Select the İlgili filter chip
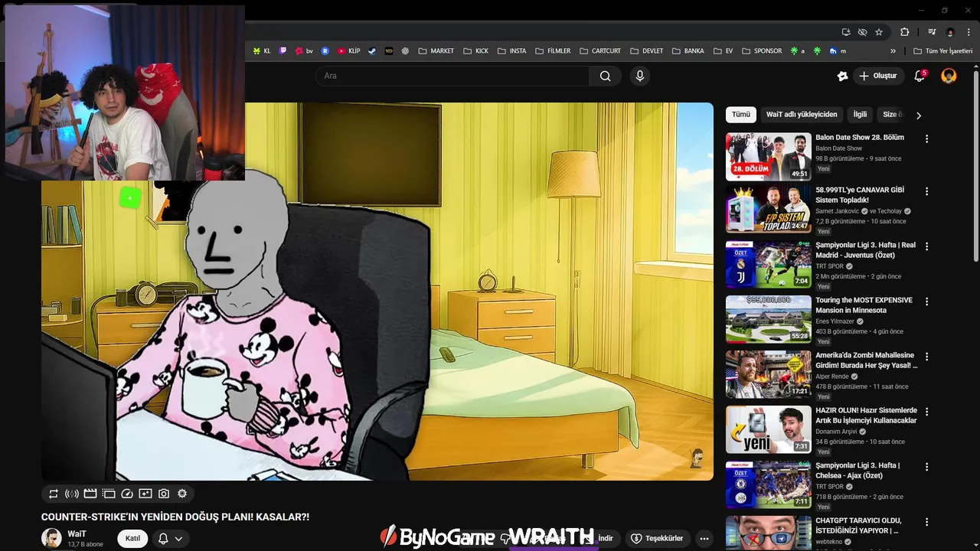The image size is (980, 551). coord(860,115)
